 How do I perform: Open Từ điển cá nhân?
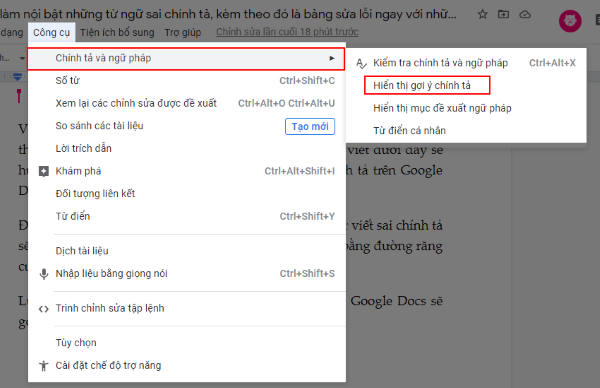click(x=466, y=131)
